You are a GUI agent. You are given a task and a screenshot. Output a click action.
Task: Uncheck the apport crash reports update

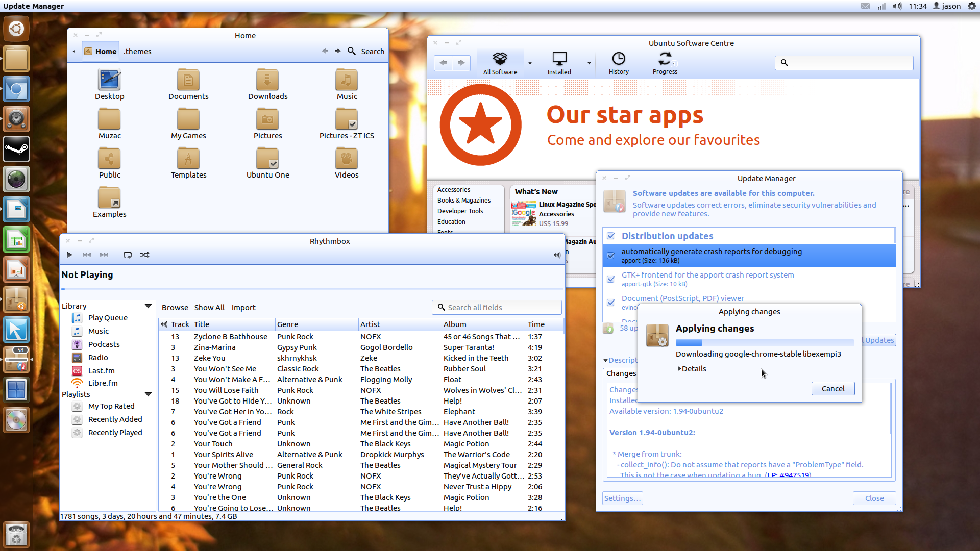click(x=610, y=256)
